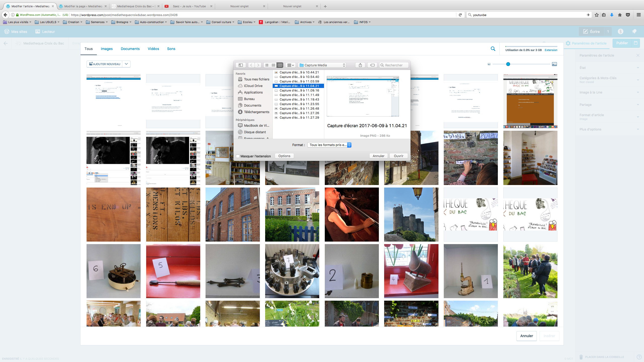Click the eject icon next to Samsungmac

pos(268,138)
